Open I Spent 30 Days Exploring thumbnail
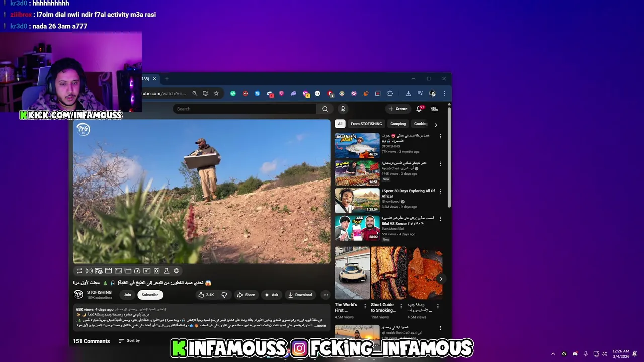The image size is (644, 362). [357, 201]
